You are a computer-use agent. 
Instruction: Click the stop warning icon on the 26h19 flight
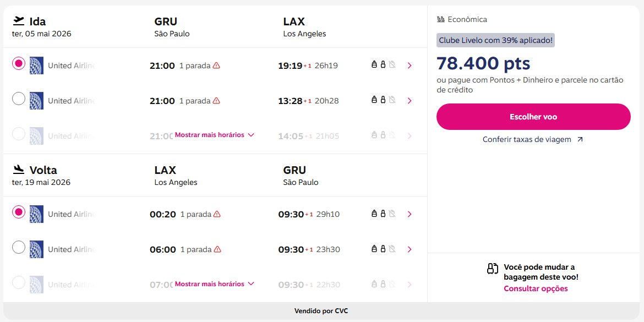[x=216, y=66]
